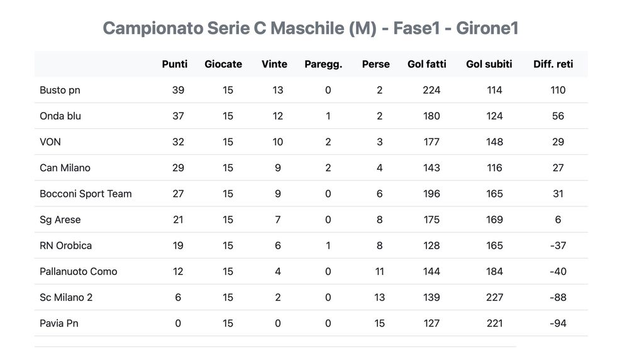Screen dimensions: 644x353
Task: Click the Sg Arese team name
Action: (60, 220)
